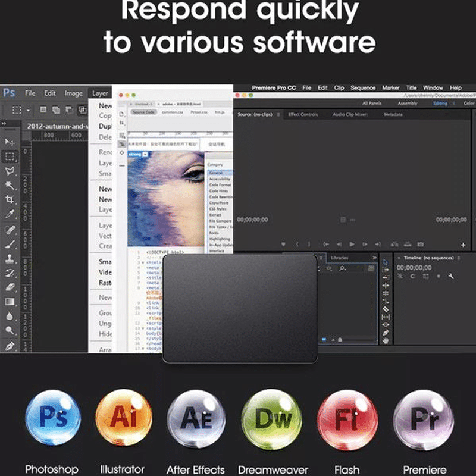This screenshot has width=476, height=476.
Task: Select the Hand tool in Premiere tools panel
Action: 386,340
